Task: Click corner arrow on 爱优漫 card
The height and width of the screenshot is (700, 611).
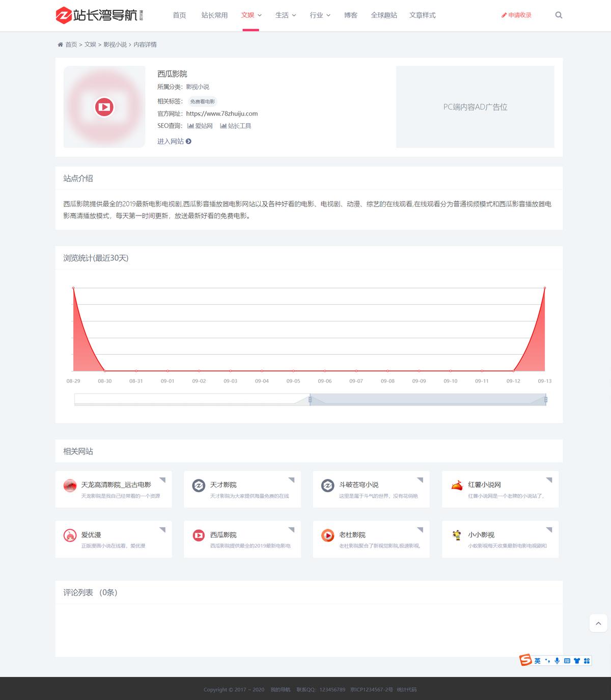Action: coord(163,530)
